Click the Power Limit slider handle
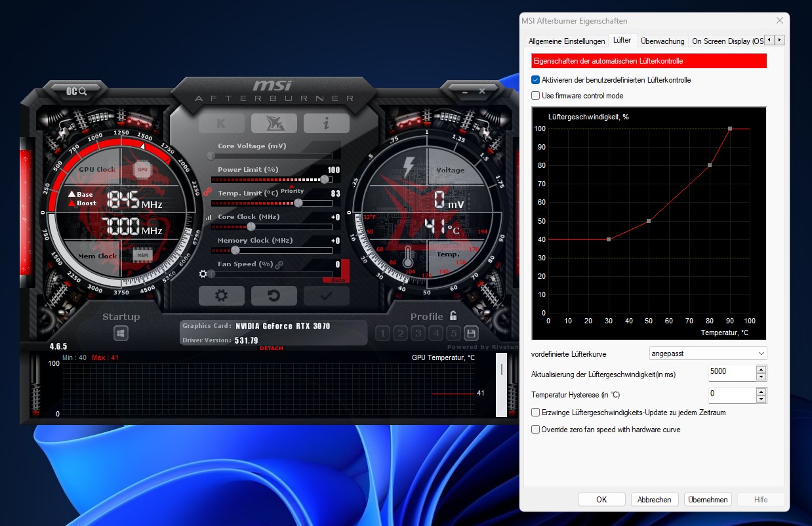This screenshot has width=812, height=526. [325, 180]
